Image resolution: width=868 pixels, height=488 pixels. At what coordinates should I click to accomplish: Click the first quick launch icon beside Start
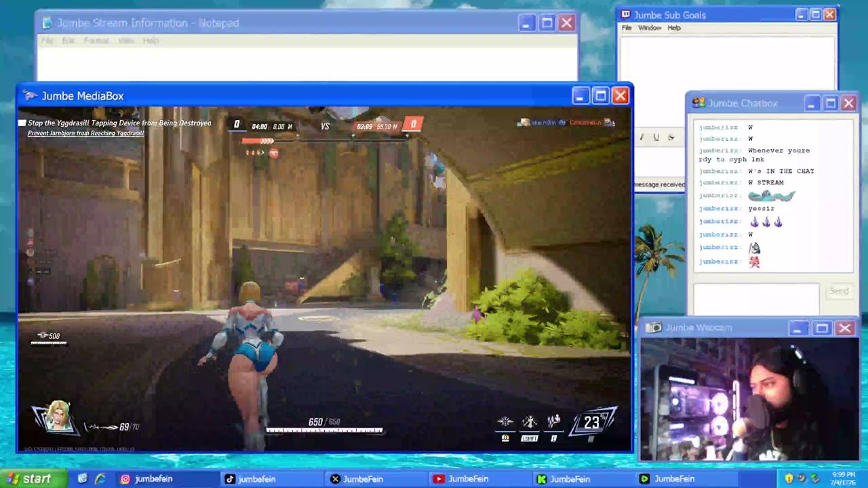(83, 479)
